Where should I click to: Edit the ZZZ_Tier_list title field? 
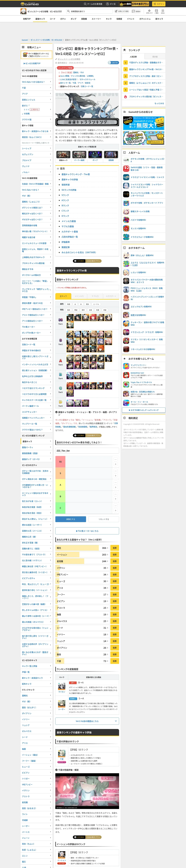click(x=87, y=450)
